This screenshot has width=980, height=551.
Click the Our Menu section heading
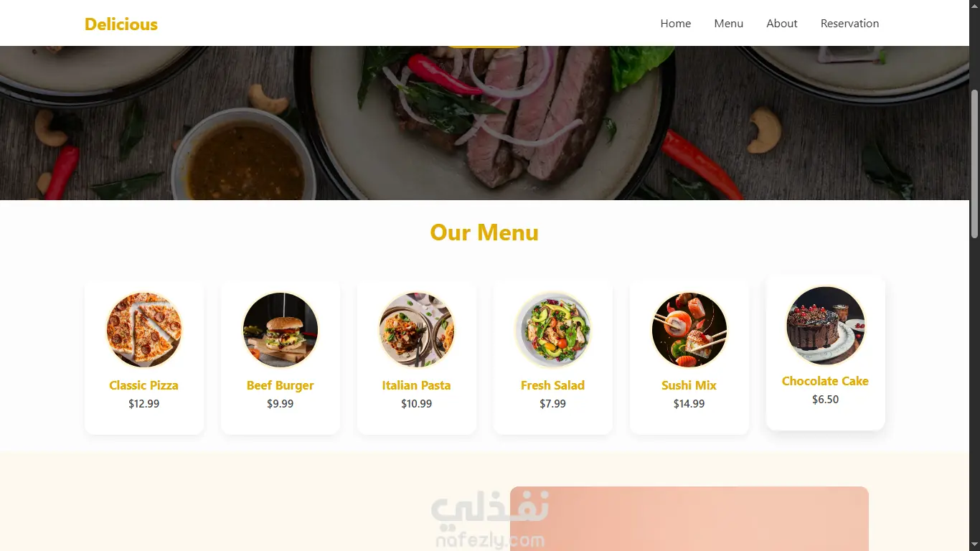point(484,232)
